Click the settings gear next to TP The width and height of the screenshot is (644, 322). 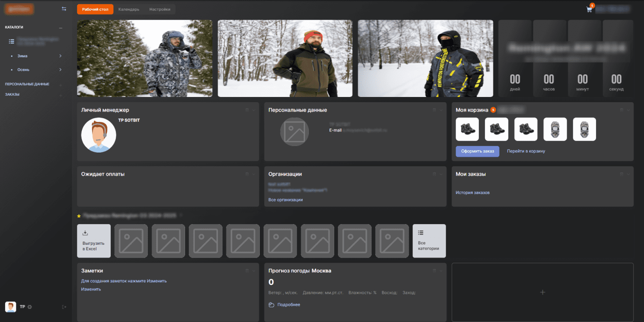click(x=30, y=307)
